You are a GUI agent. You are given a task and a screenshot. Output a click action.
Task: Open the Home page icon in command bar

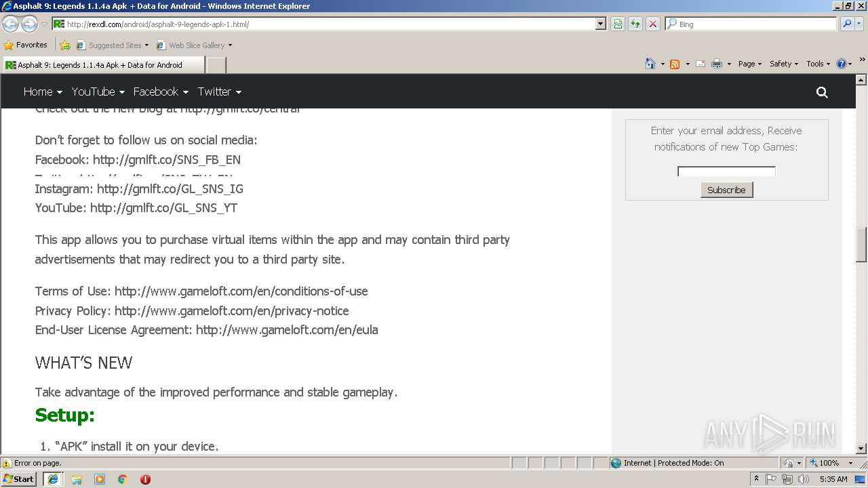pos(650,64)
